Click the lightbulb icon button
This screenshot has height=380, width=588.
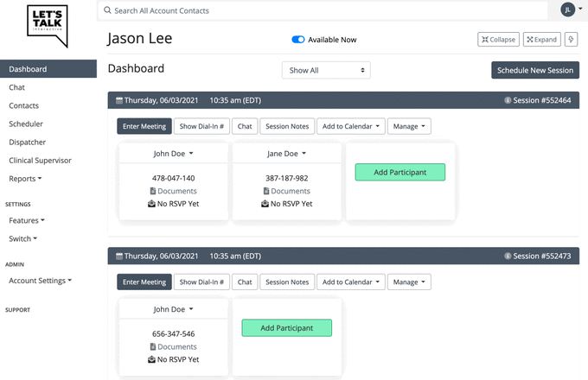tap(571, 40)
